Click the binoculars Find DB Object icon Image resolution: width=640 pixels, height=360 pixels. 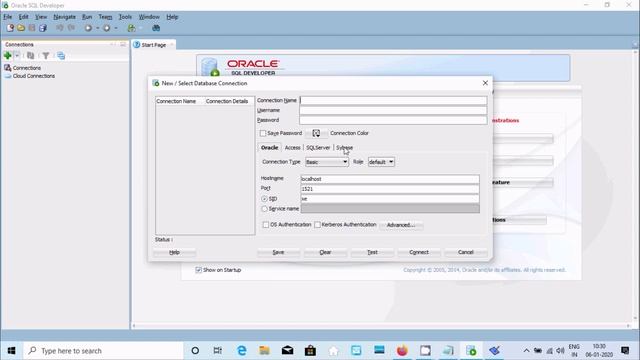[156, 28]
